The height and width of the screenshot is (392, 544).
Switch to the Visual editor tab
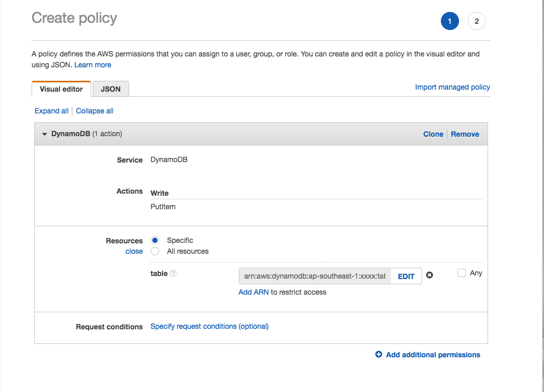tap(62, 89)
